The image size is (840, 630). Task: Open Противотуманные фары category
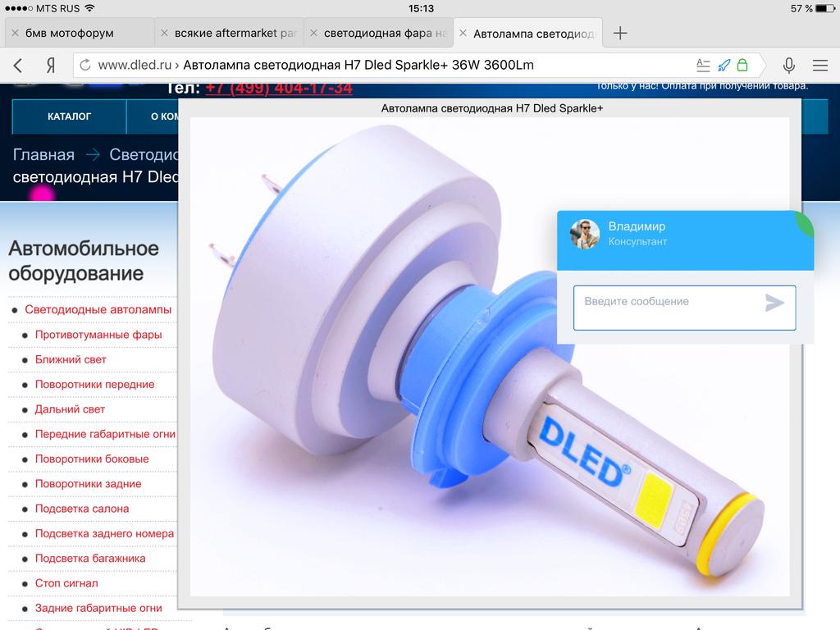[x=98, y=335]
